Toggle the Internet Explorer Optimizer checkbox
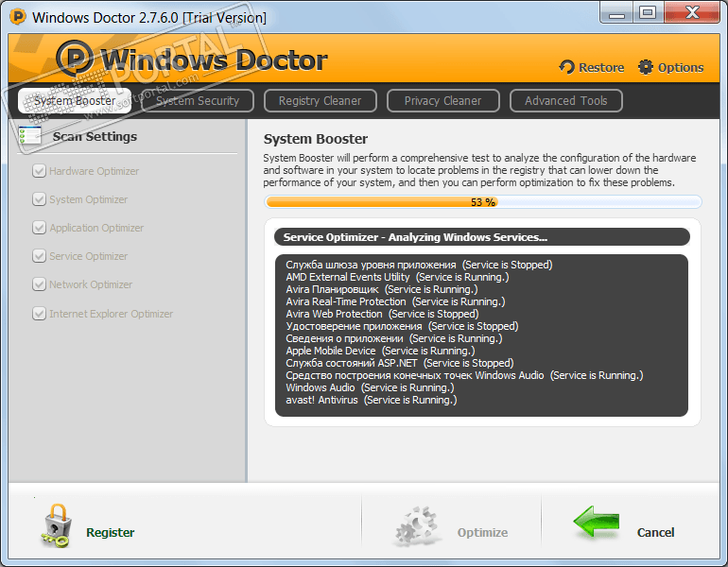The height and width of the screenshot is (567, 728). 39,313
